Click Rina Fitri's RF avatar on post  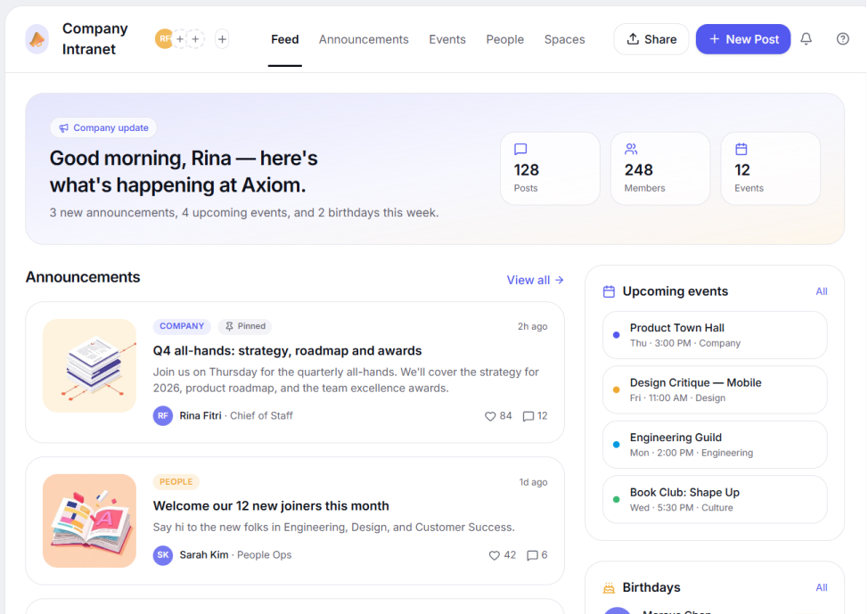coord(163,416)
